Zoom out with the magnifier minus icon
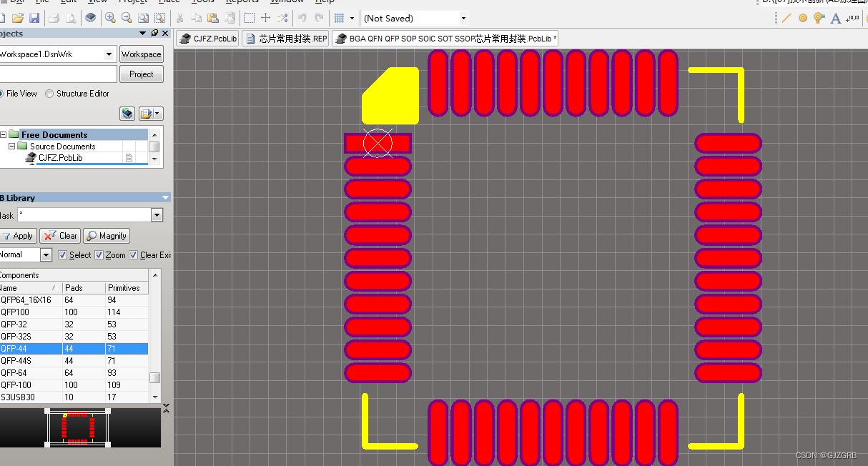 [x=126, y=17]
